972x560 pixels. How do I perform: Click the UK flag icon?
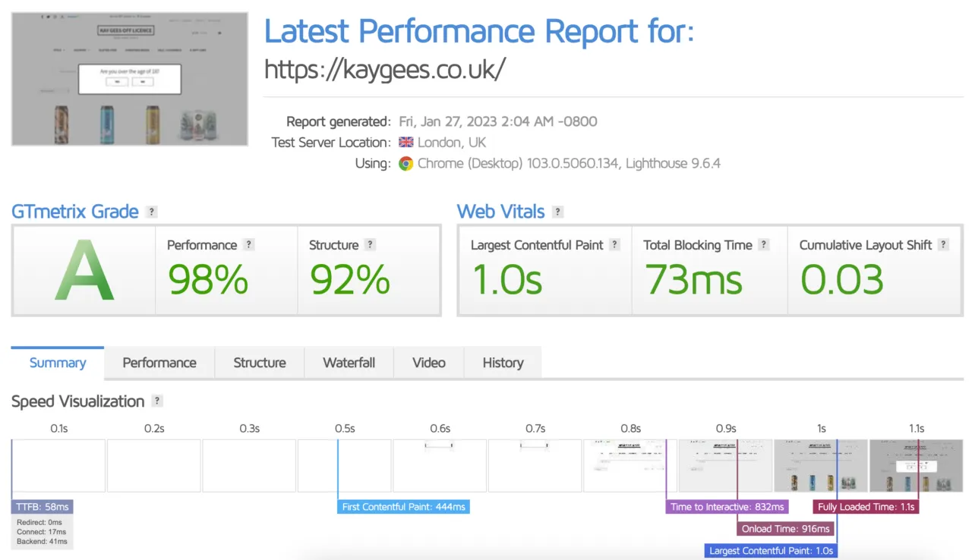pyautogui.click(x=406, y=143)
